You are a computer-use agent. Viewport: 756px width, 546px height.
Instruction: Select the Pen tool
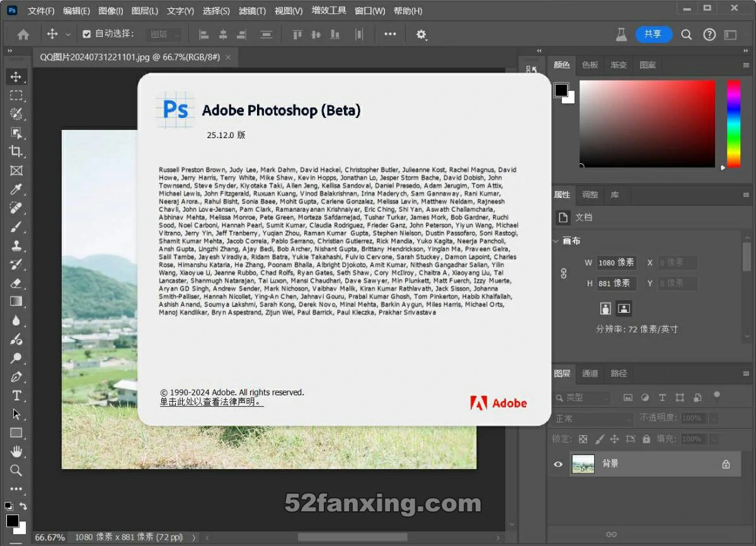pyautogui.click(x=16, y=377)
